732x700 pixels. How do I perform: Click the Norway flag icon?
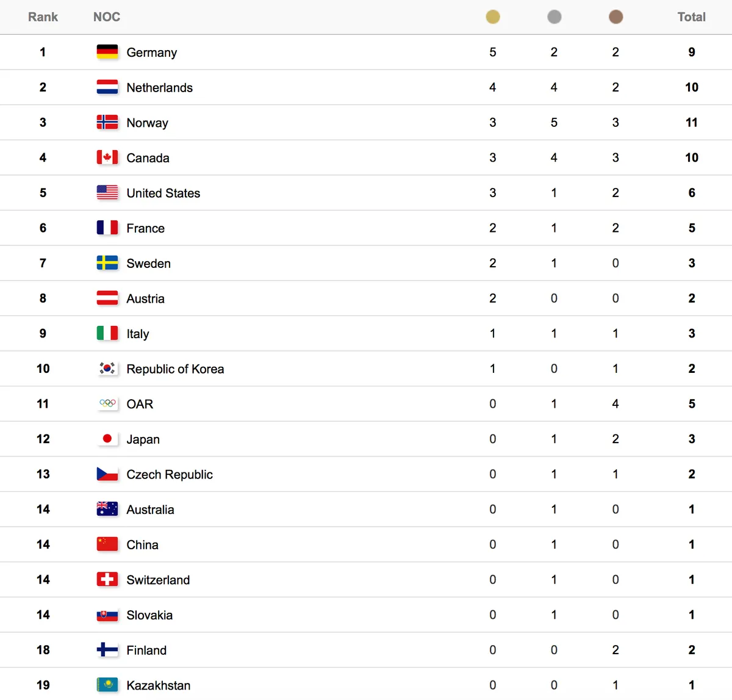click(x=107, y=122)
